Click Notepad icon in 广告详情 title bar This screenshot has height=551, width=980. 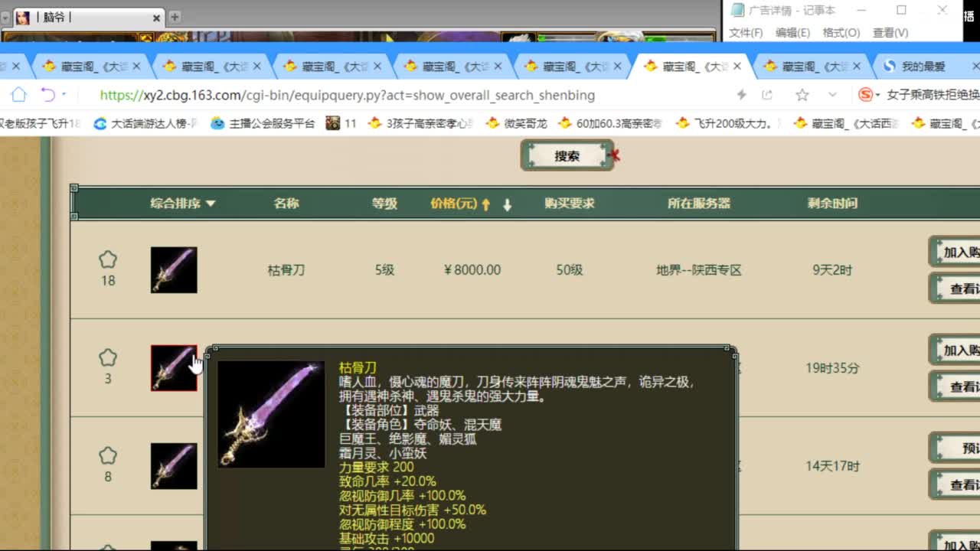tap(737, 10)
